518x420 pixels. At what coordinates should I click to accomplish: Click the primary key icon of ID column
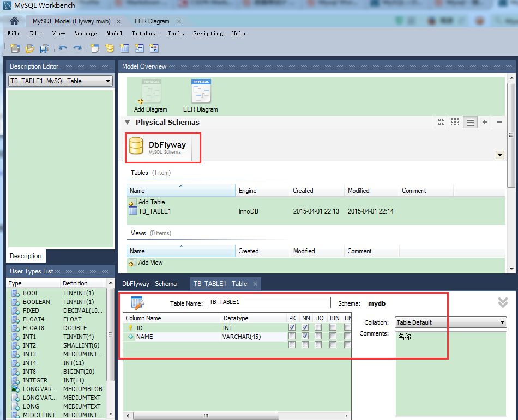[x=130, y=328]
